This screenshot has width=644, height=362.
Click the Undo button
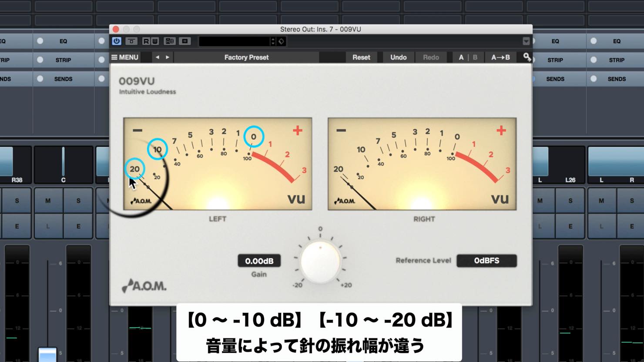point(398,57)
